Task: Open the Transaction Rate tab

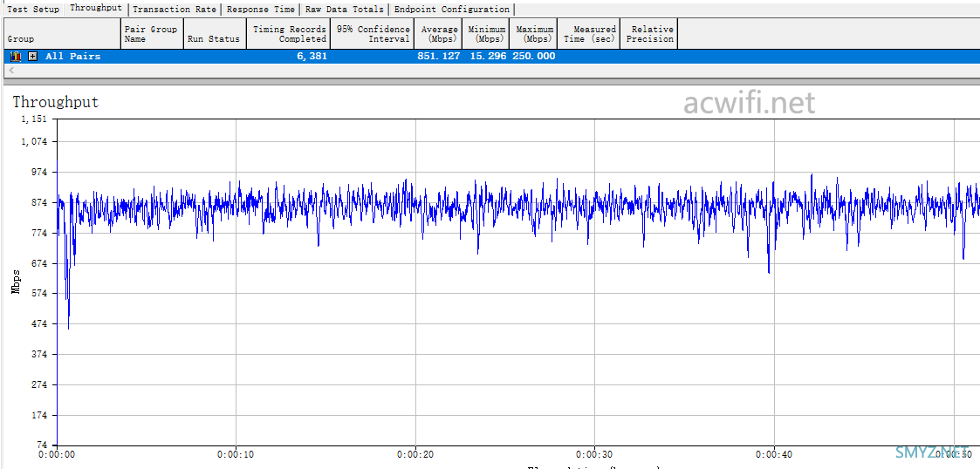Action: tap(175, 10)
